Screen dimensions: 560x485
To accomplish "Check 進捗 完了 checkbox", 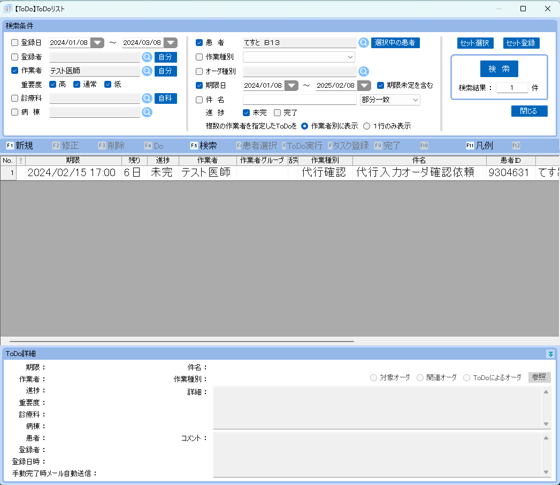I will (x=277, y=112).
